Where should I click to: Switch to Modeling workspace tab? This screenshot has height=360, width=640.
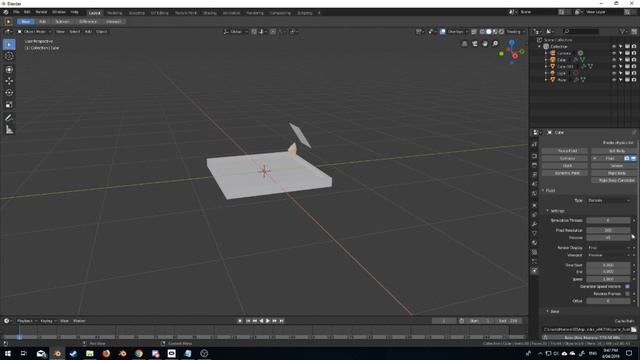tap(115, 13)
